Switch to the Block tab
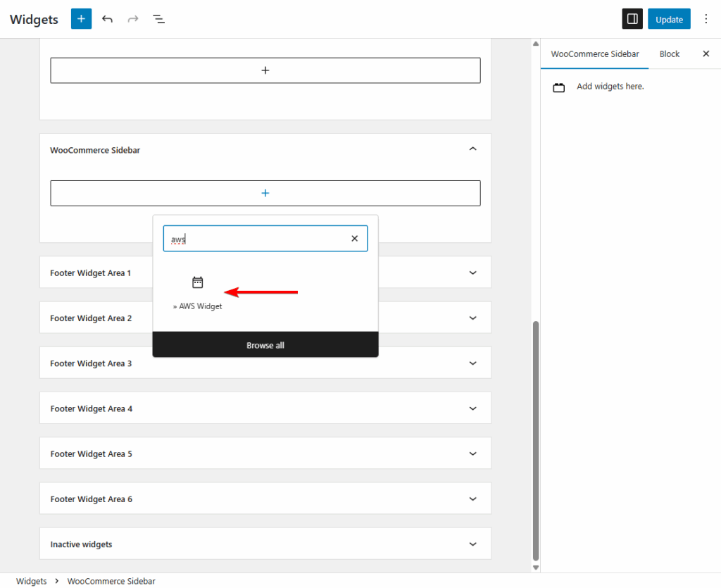The width and height of the screenshot is (721, 588). pyautogui.click(x=669, y=54)
